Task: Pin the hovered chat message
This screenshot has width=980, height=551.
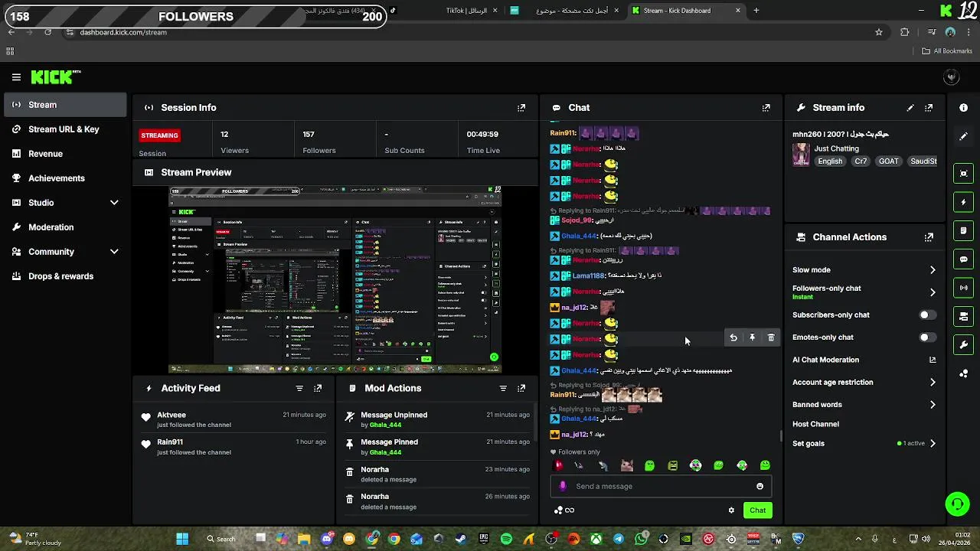Action: click(x=752, y=337)
